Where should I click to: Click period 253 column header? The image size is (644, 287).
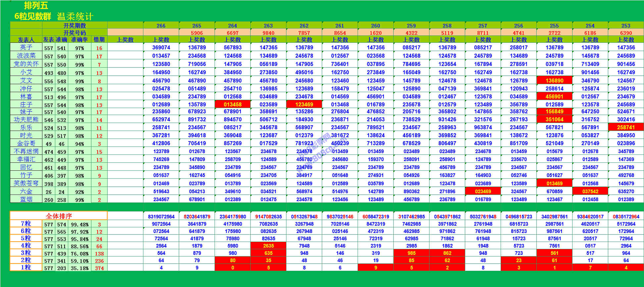coord(626,26)
